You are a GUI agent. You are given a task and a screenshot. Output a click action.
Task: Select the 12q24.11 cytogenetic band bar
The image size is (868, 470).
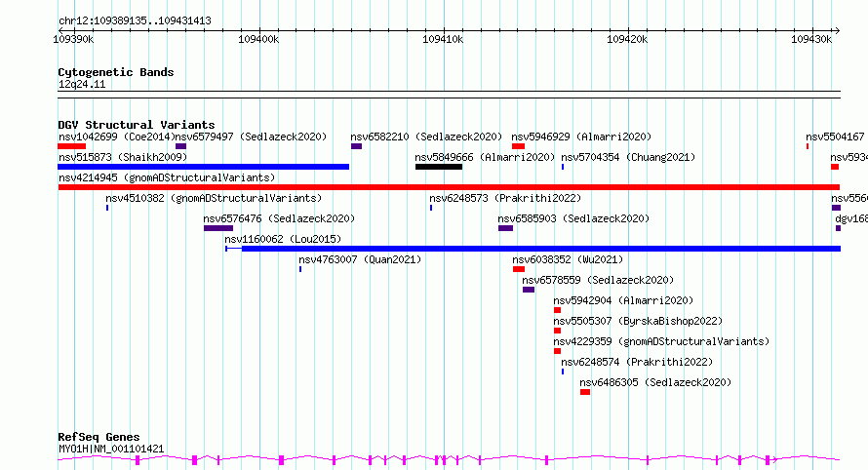[449, 95]
